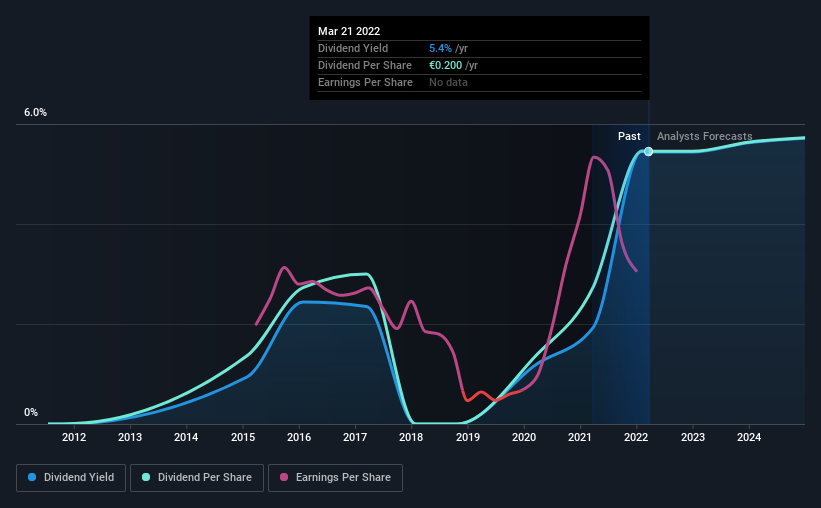This screenshot has width=821, height=508.
Task: Toggle the Dividend Yield legend button
Action: 71,478
